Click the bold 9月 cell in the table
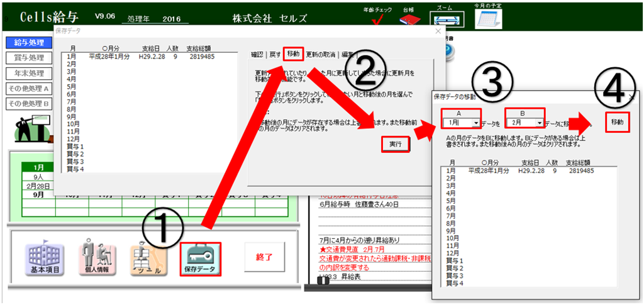 click(x=38, y=195)
